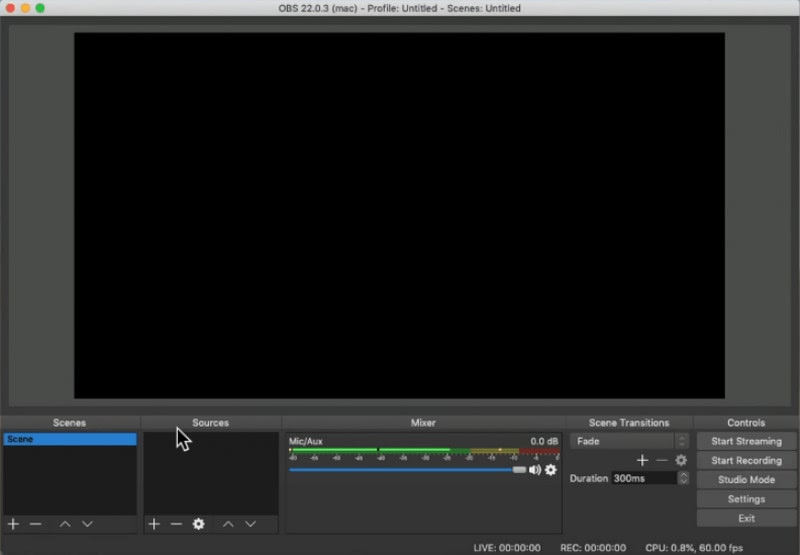
Task: Mute the Mic/Aux speaker icon
Action: coord(535,470)
